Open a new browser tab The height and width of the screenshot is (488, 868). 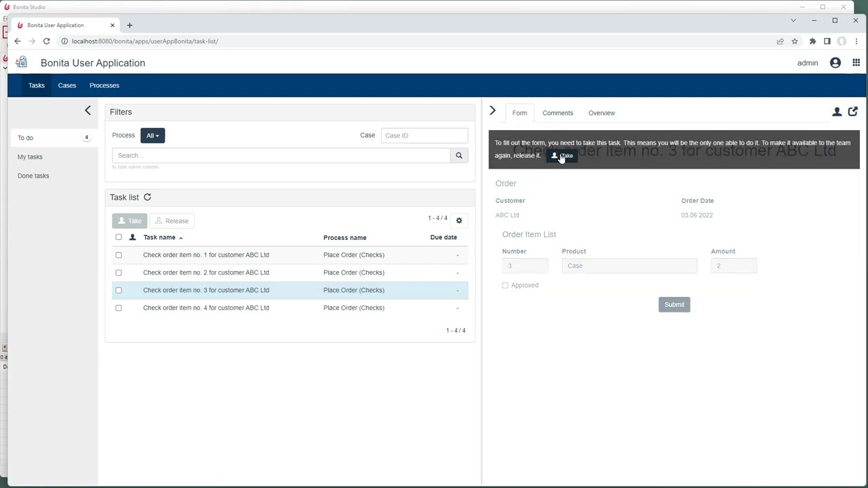(130, 25)
